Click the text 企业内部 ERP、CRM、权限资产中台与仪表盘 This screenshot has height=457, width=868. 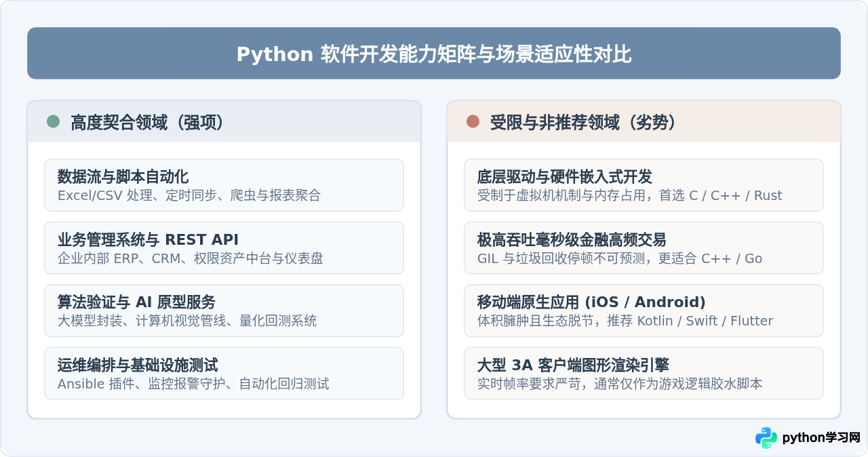pyautogui.click(x=191, y=258)
